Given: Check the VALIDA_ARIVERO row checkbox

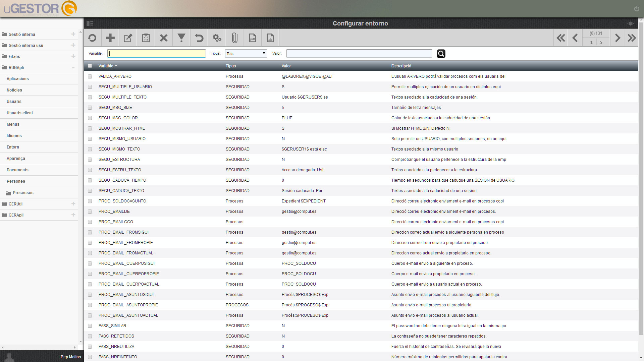Looking at the screenshot, I should click(x=90, y=76).
